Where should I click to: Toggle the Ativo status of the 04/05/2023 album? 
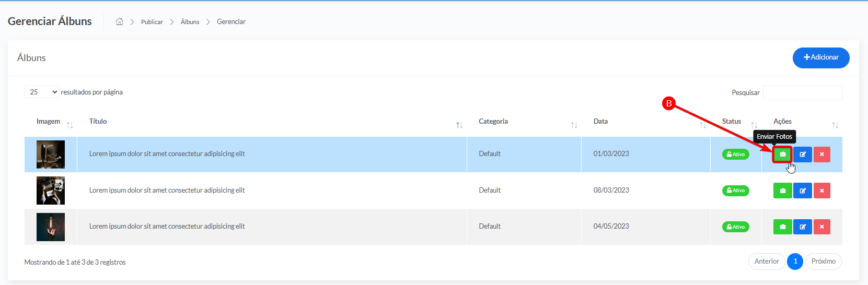tap(736, 227)
